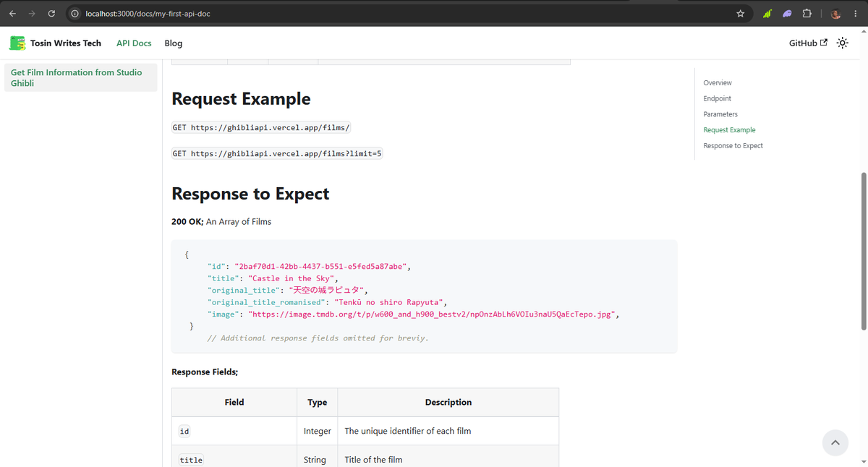
Task: Open the browser profile avatar
Action: click(x=836, y=14)
